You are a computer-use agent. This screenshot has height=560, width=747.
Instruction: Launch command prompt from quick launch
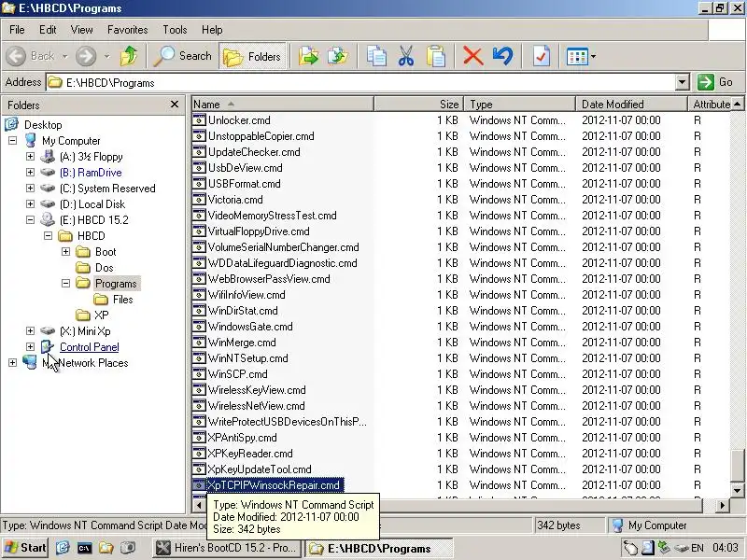(x=84, y=548)
